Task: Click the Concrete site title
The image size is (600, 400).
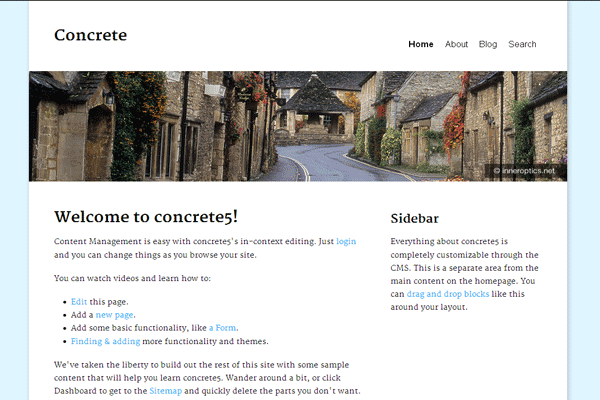Action: pos(90,36)
